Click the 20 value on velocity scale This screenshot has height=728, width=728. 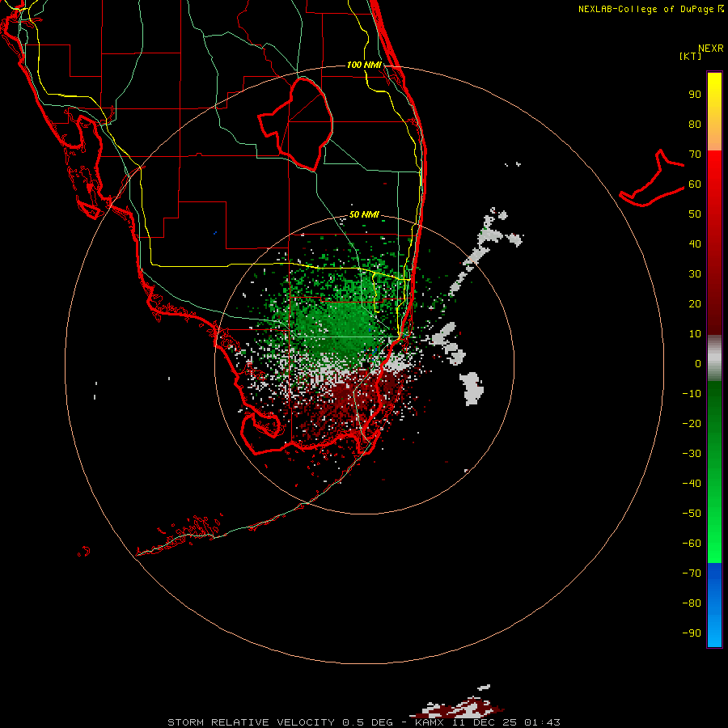695,303
